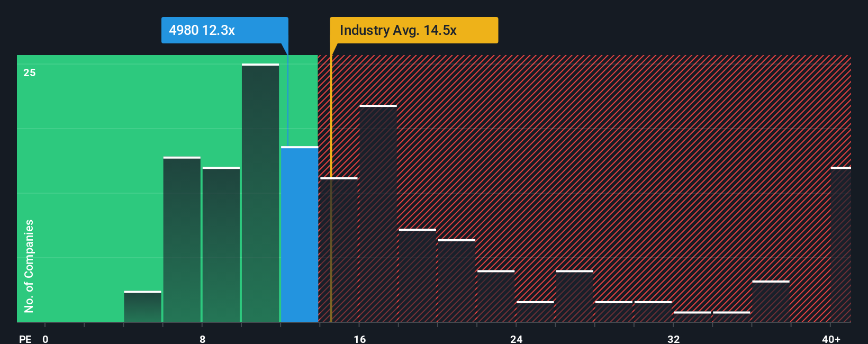The width and height of the screenshot is (868, 344).
Task: Click the 25 y-axis value
Action: pos(30,73)
